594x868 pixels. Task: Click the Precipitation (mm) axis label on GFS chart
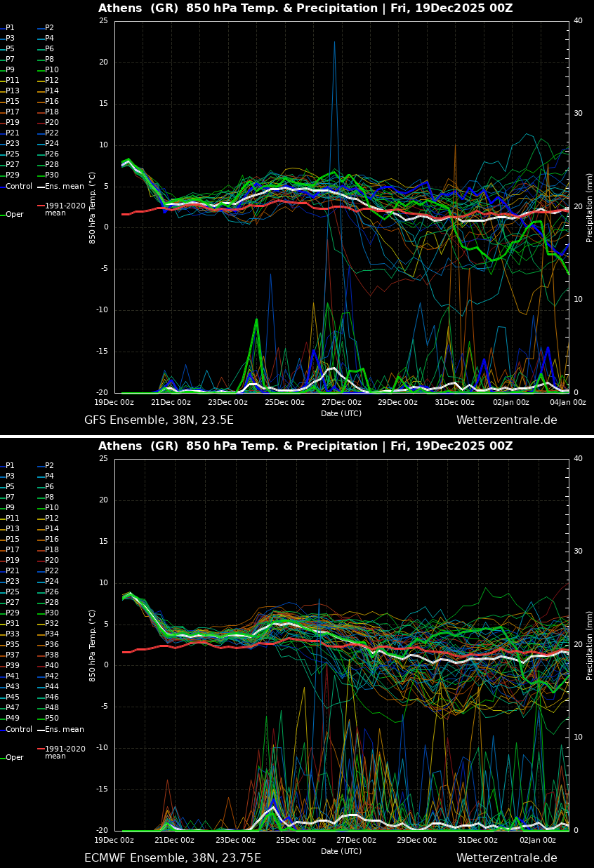pos(590,208)
